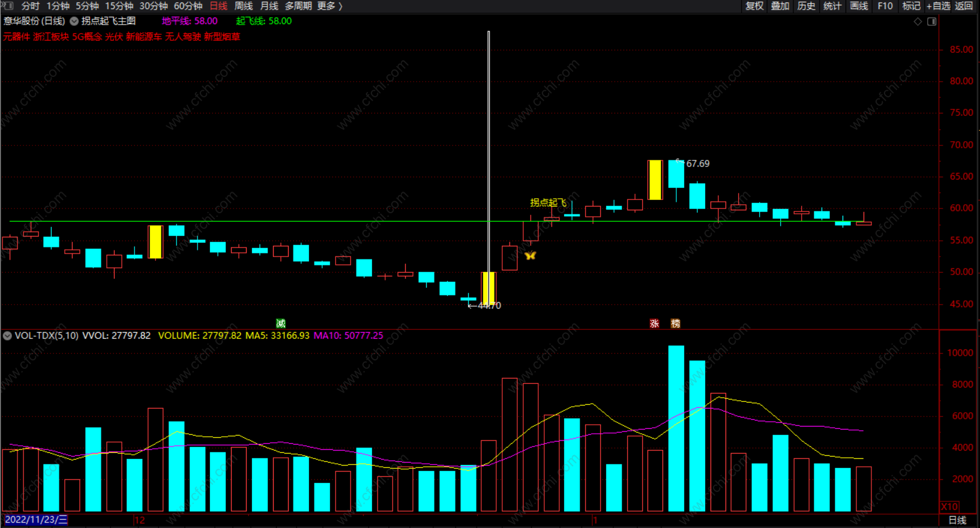Click the VOLUME: 27797.82 value

(200, 336)
